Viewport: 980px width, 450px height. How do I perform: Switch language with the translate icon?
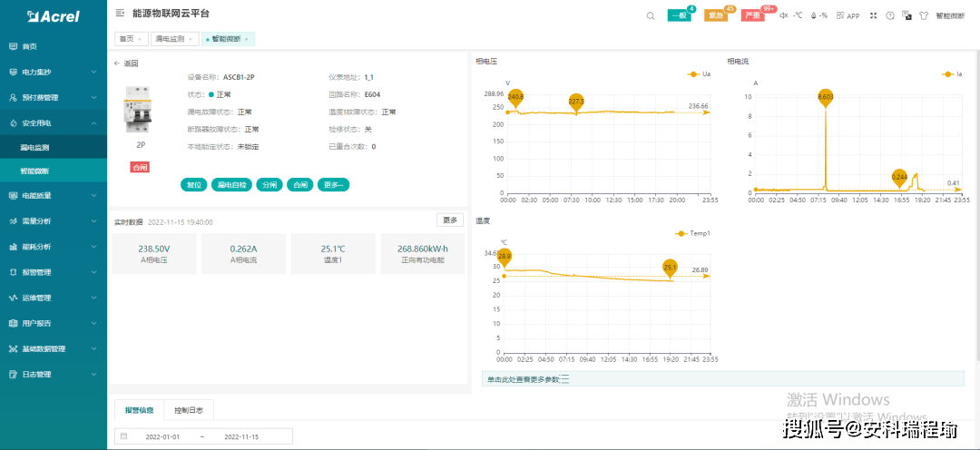pos(906,15)
